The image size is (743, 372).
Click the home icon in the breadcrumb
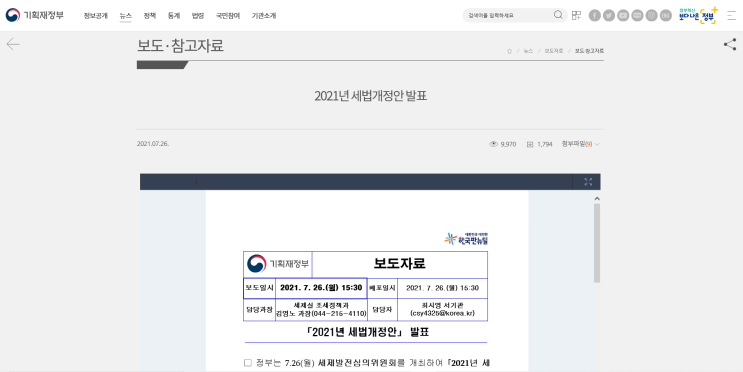pyautogui.click(x=509, y=51)
